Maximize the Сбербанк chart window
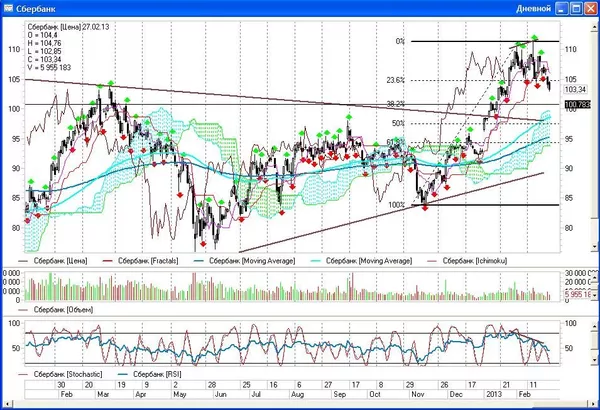The height and width of the screenshot is (410, 600). (576, 8)
